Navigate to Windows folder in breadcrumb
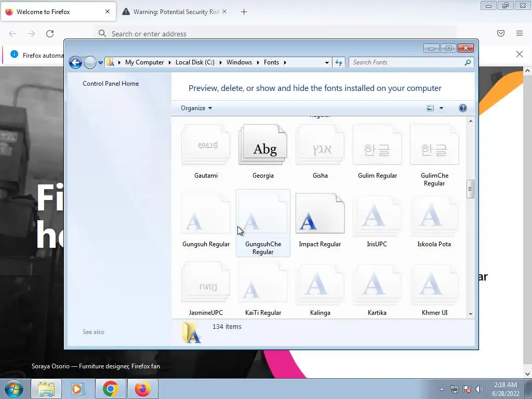 click(239, 62)
